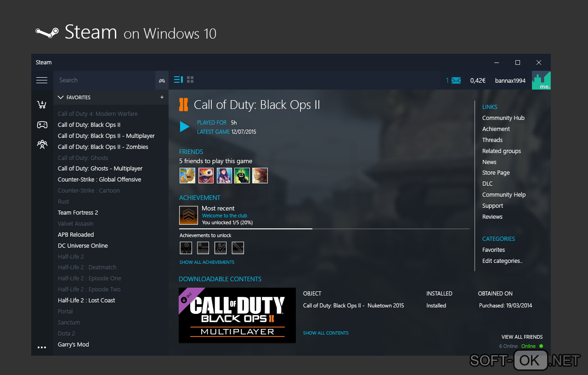Select Half-Life 2 : Lost Coast

click(86, 301)
